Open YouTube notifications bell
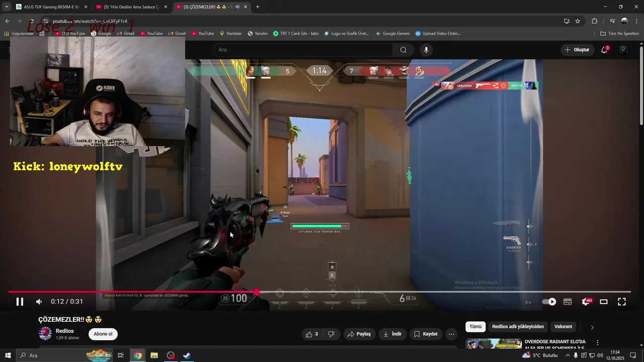Viewport: 644px width, 362px height. point(605,50)
